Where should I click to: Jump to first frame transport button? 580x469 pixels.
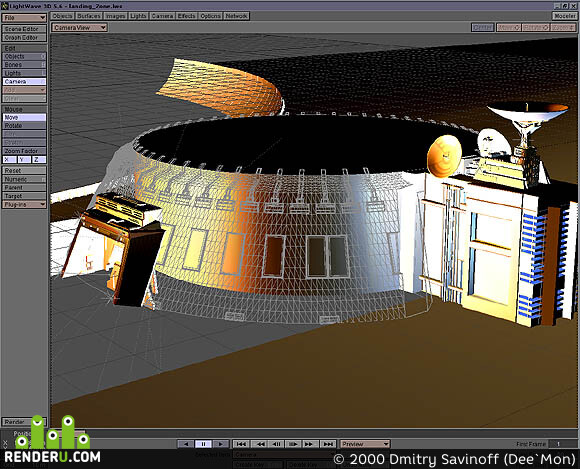pyautogui.click(x=241, y=444)
